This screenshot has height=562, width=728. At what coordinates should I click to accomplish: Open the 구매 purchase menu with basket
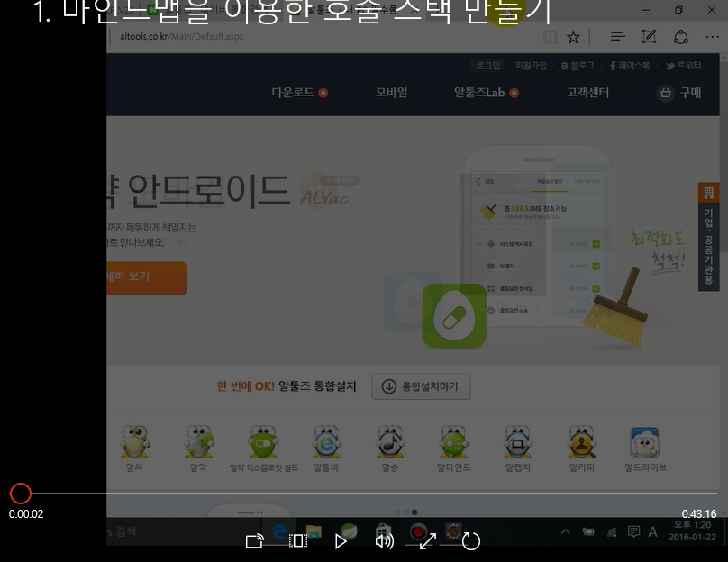coord(678,93)
